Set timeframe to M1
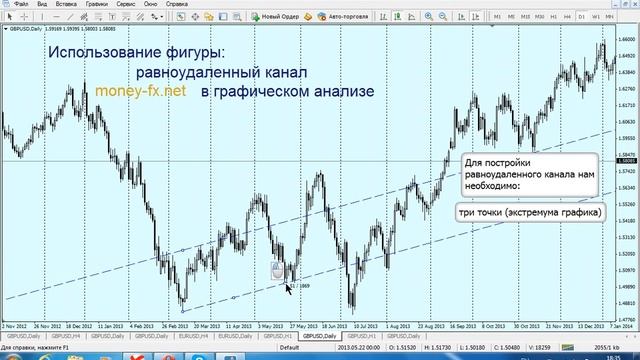This screenshot has height=360, width=640. [x=497, y=17]
